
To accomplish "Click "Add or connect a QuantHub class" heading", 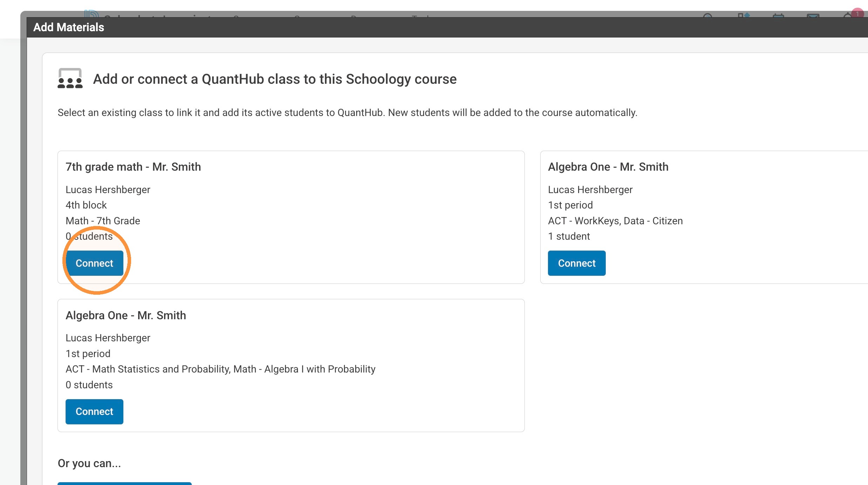I will [275, 79].
